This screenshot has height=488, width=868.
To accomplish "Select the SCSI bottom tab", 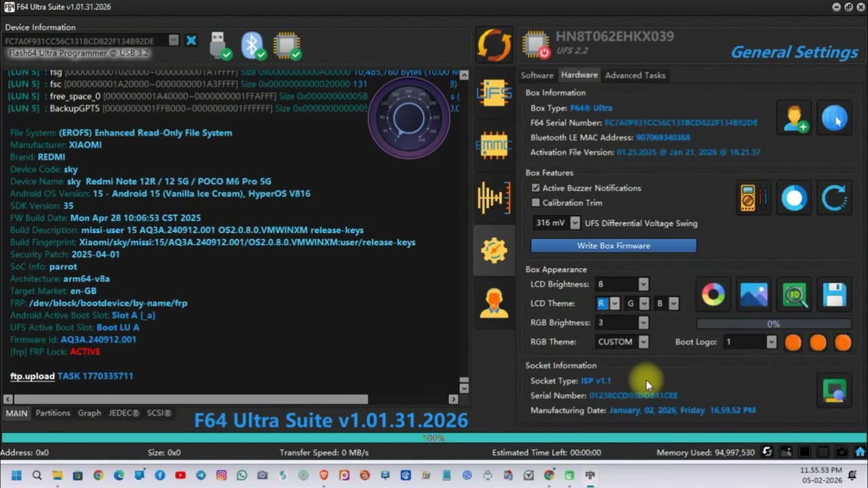I will click(x=159, y=413).
